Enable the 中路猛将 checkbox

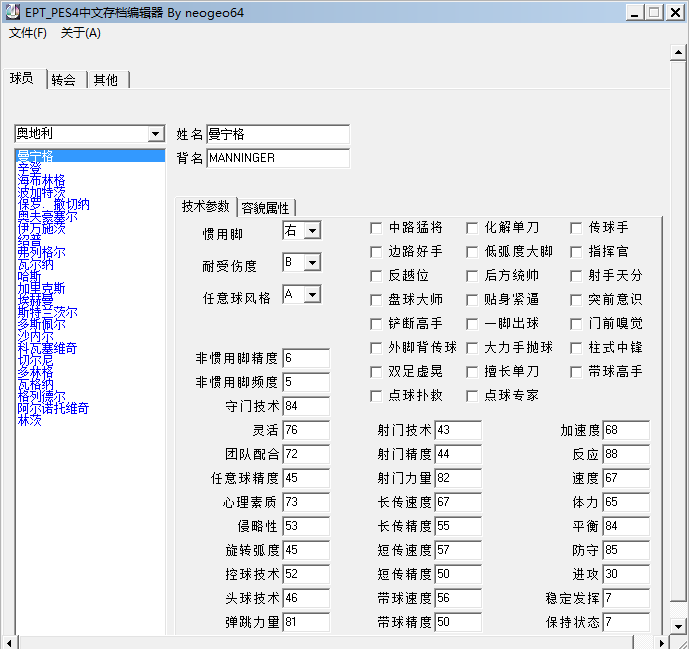376,228
